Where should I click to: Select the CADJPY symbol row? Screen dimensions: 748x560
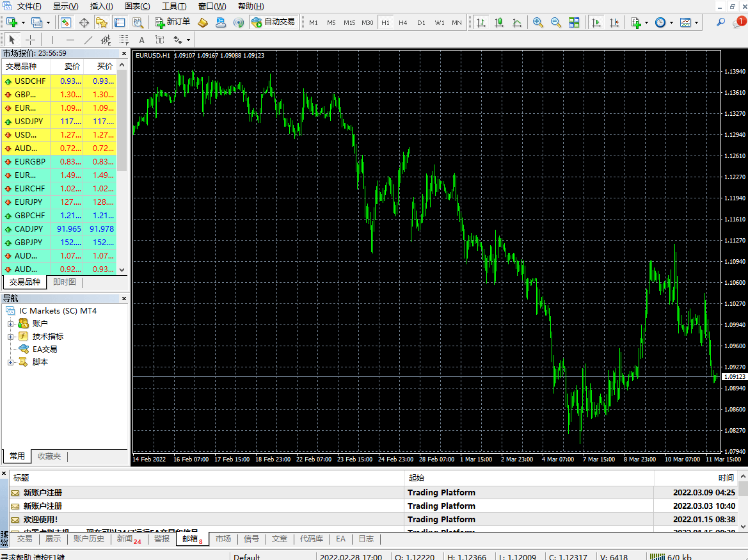click(29, 229)
